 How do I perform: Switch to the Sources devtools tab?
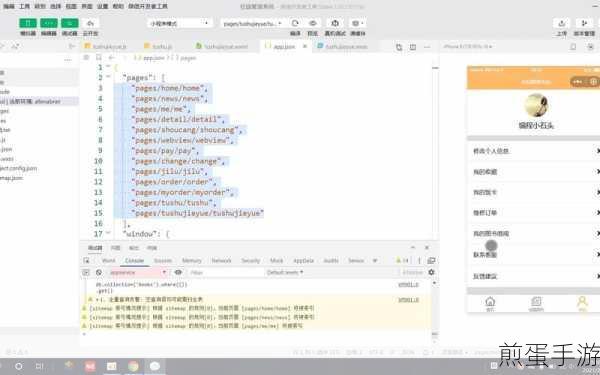click(x=163, y=261)
